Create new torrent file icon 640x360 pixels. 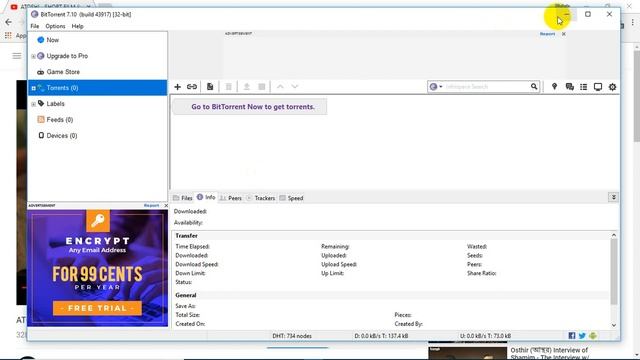tap(210, 87)
